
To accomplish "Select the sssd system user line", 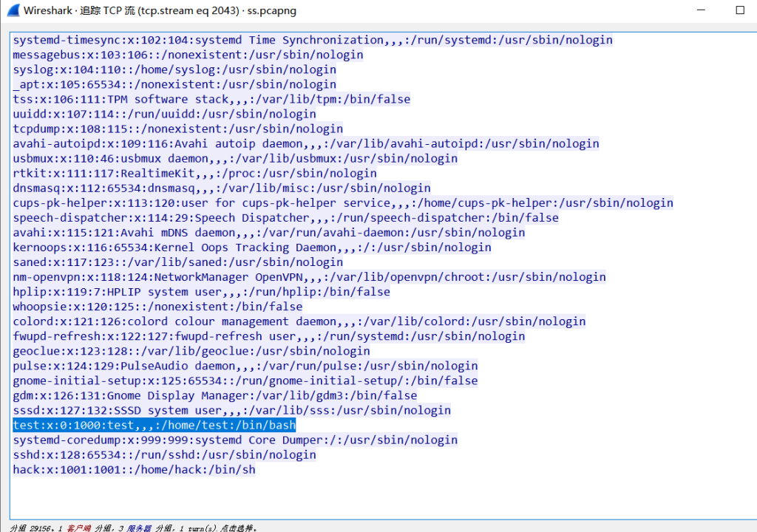I will (231, 410).
